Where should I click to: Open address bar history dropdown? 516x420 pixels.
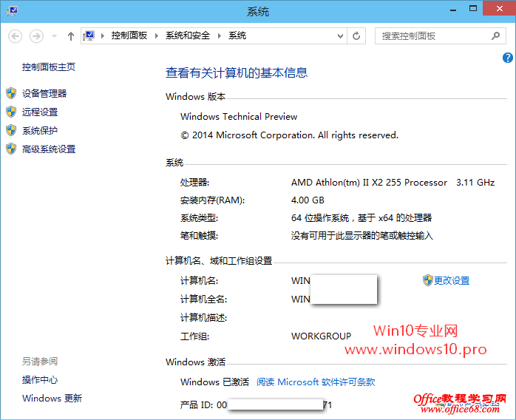tap(340, 36)
